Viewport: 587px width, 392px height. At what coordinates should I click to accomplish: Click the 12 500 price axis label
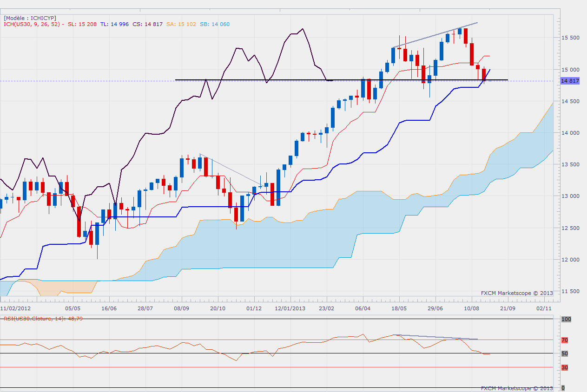pos(570,228)
